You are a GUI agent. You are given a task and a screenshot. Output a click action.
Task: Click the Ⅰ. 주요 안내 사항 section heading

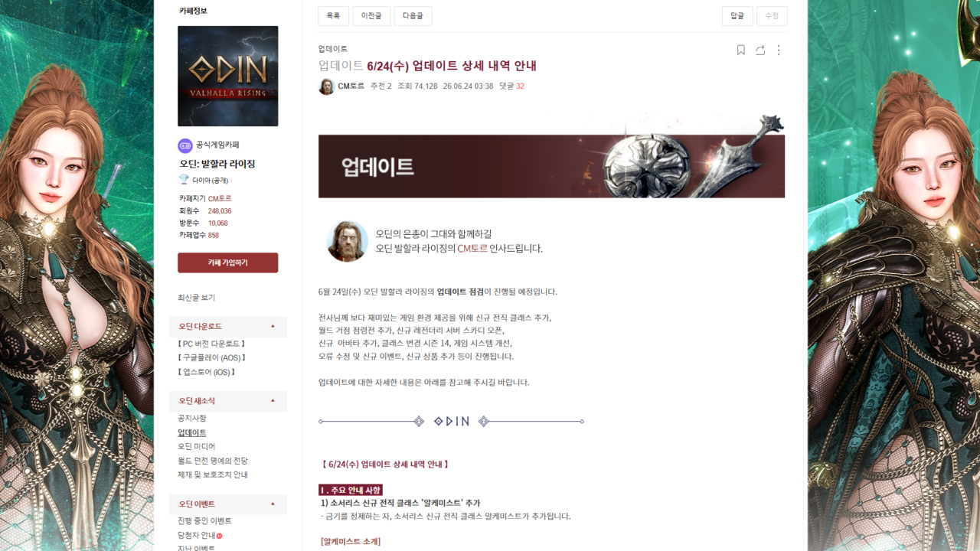pyautogui.click(x=351, y=490)
